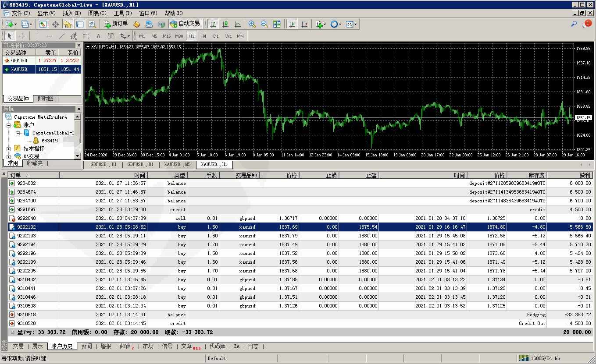This screenshot has width=596, height=364.
Task: Select the horizontal line drawing tool
Action: point(49,36)
